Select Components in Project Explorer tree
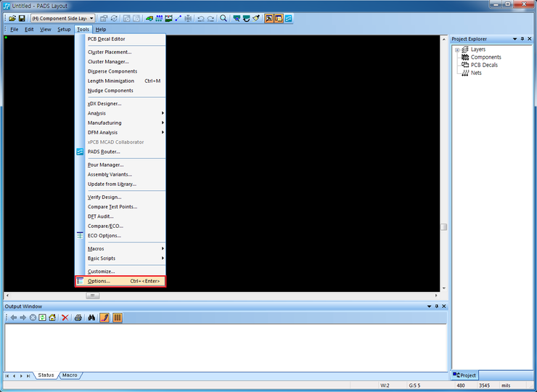537x392 pixels. (485, 57)
